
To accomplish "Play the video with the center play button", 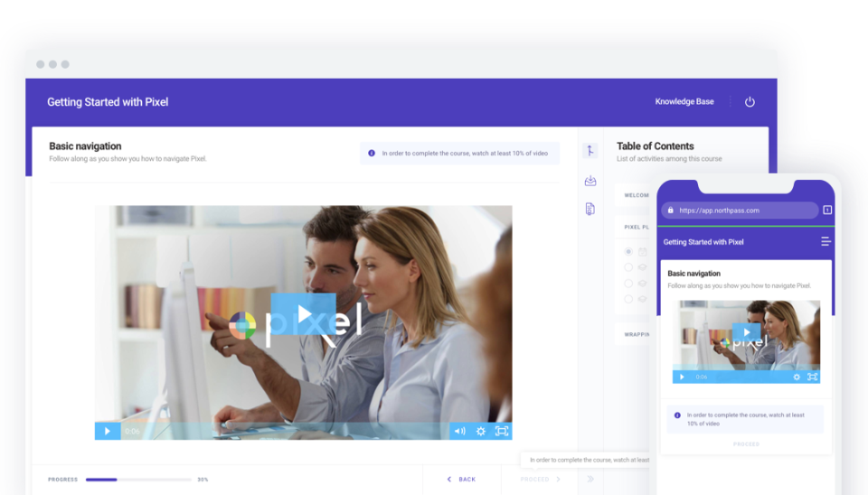I will click(304, 314).
